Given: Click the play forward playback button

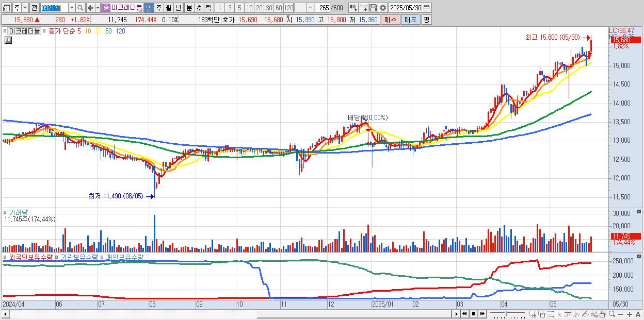Looking at the screenshot, I should (456, 314).
